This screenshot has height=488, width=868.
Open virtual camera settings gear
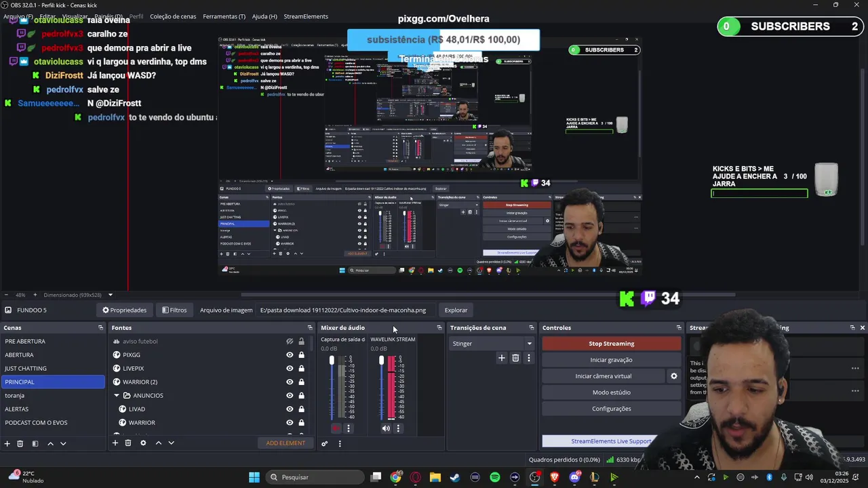point(673,376)
